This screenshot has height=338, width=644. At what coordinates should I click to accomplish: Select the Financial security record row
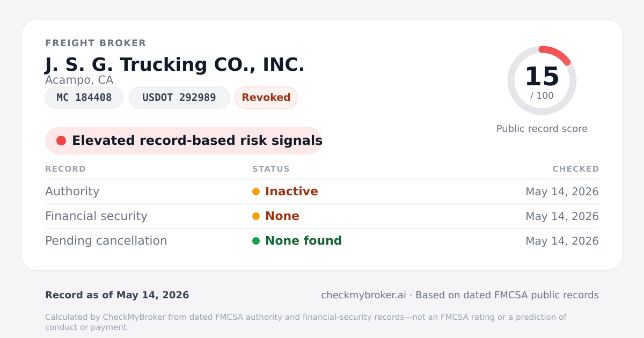(x=322, y=216)
